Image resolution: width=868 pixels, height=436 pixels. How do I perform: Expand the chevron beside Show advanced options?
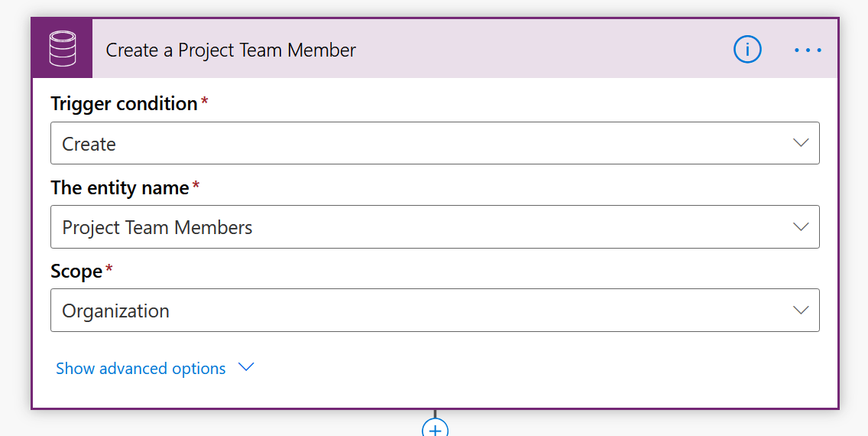click(245, 368)
